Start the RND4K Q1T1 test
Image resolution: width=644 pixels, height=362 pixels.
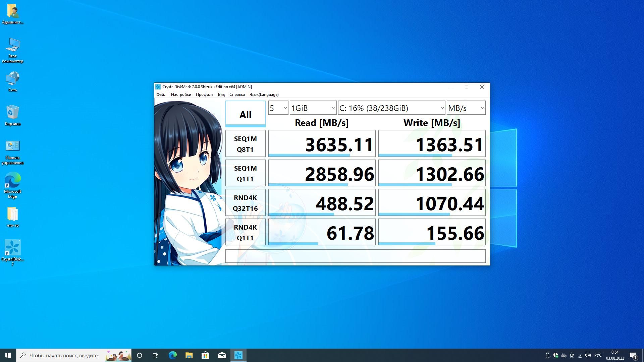click(245, 232)
